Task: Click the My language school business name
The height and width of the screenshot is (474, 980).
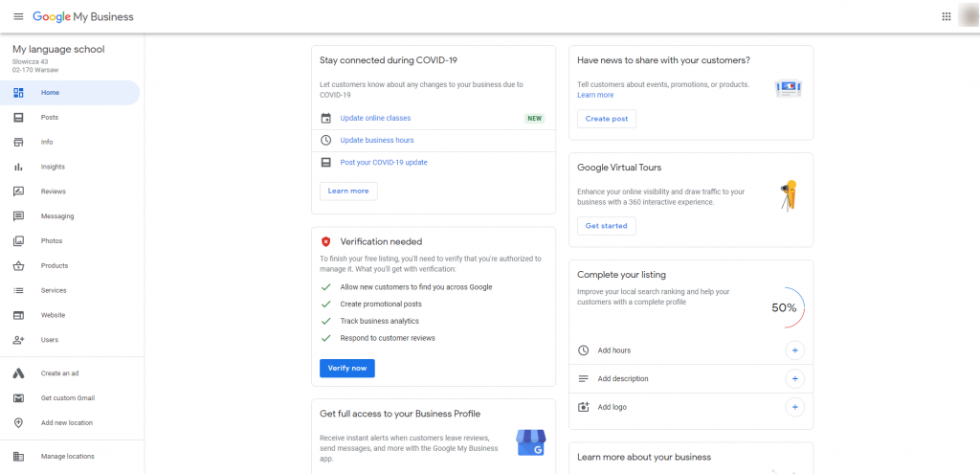Action: (x=58, y=50)
